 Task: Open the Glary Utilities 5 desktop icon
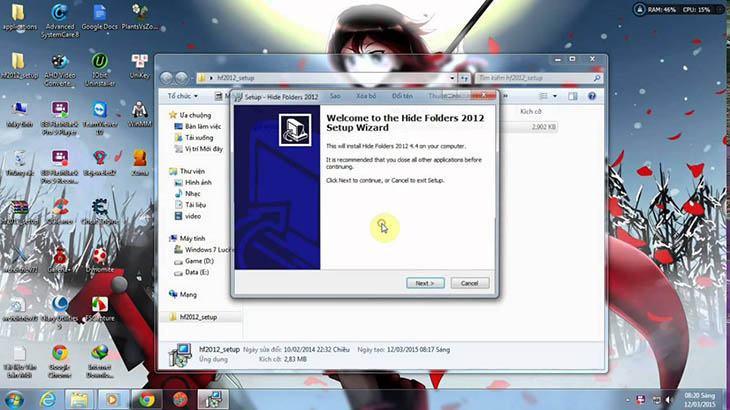click(60, 313)
